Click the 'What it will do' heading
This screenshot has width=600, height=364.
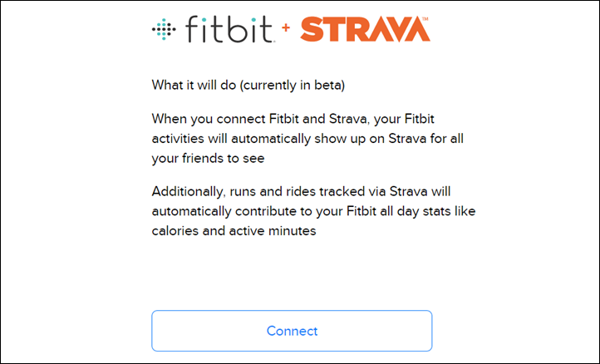194,85
